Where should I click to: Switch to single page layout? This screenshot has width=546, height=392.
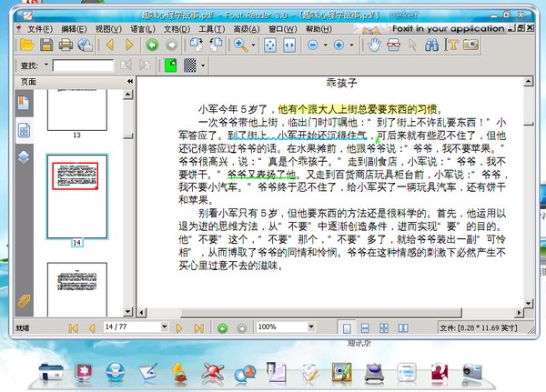(347, 328)
